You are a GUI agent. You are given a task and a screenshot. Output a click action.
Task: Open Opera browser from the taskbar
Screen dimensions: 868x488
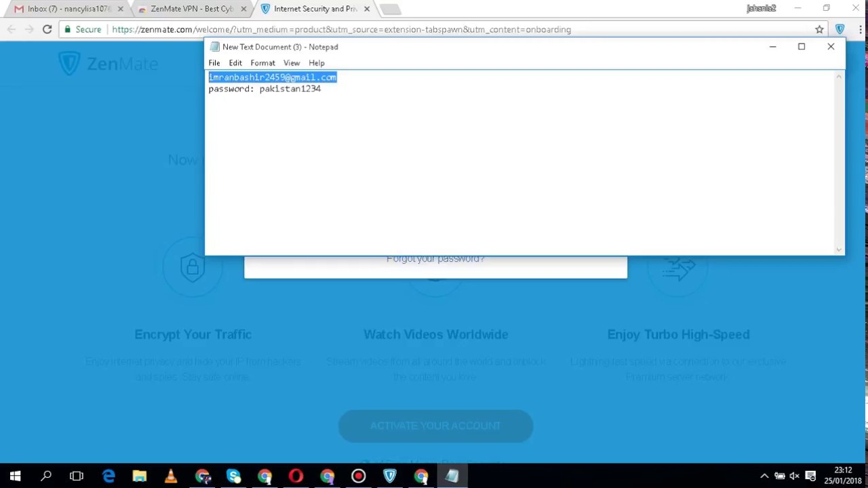pos(296,476)
